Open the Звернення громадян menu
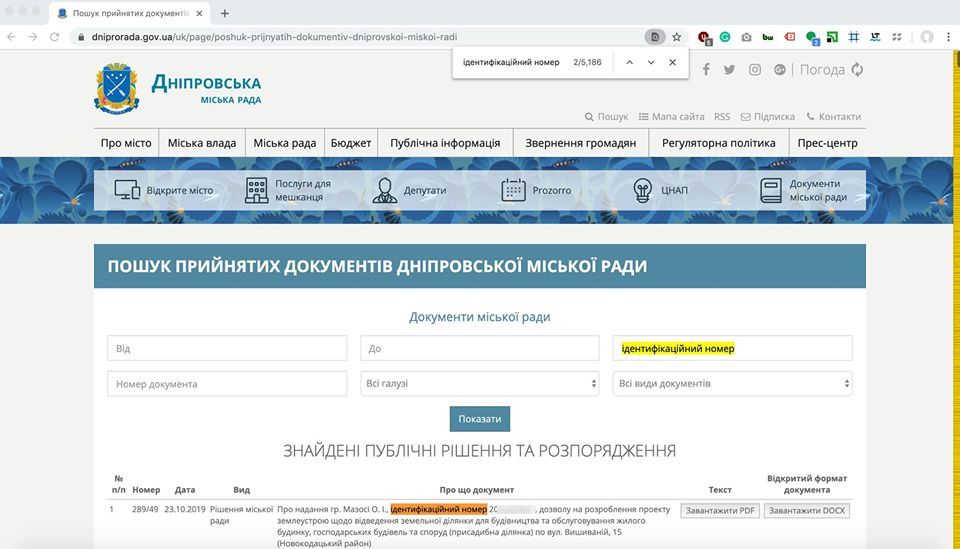This screenshot has width=960, height=549. (x=580, y=143)
